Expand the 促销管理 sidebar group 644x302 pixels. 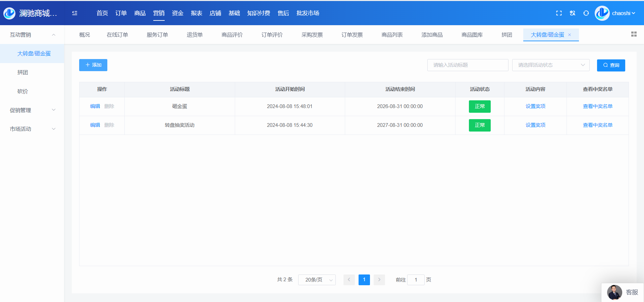pos(32,110)
